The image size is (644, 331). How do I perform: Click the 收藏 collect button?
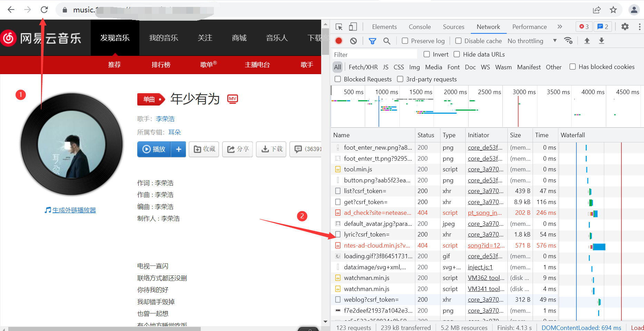point(204,149)
